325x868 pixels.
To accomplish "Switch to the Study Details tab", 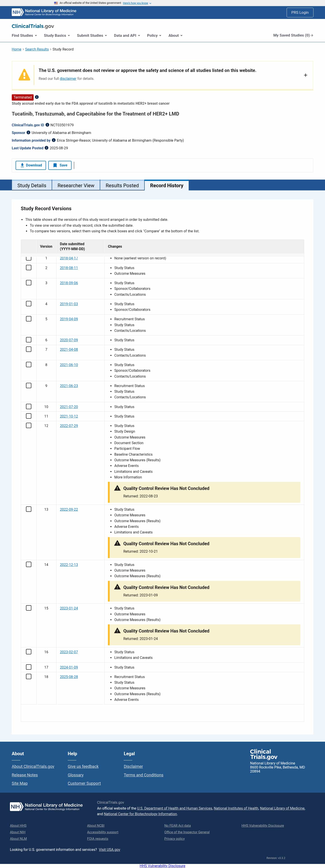I will 32,185.
